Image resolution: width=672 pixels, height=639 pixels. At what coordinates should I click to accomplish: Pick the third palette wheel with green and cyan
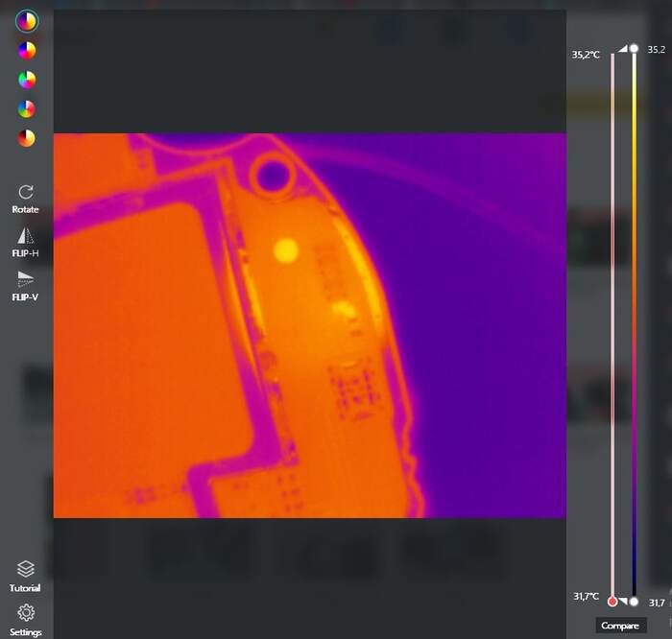pyautogui.click(x=27, y=80)
